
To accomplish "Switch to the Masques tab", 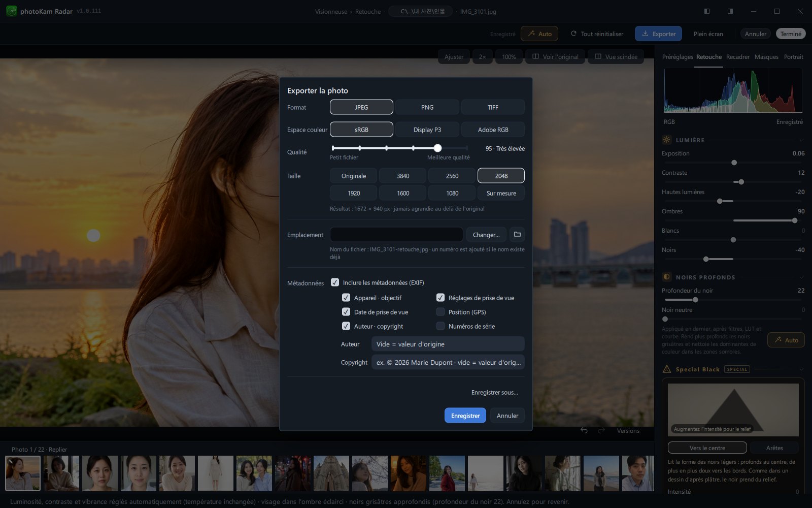I will 766,57.
